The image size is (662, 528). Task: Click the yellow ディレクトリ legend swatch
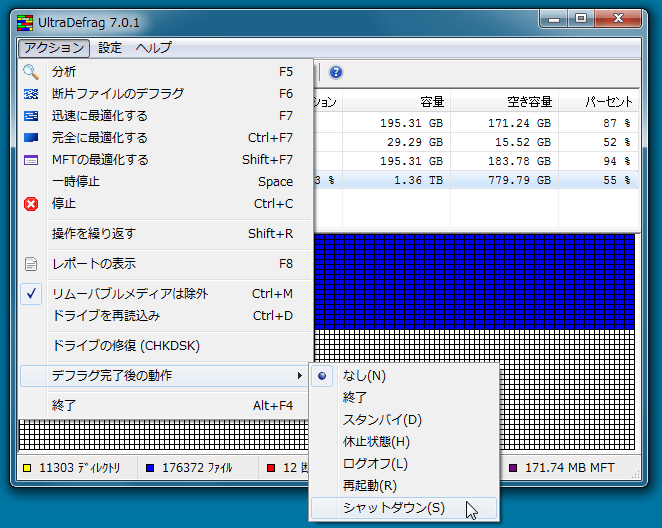pos(27,468)
